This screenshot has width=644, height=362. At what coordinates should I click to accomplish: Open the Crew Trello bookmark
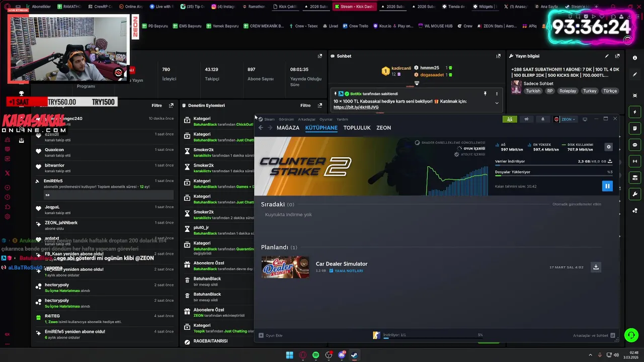(x=355, y=26)
